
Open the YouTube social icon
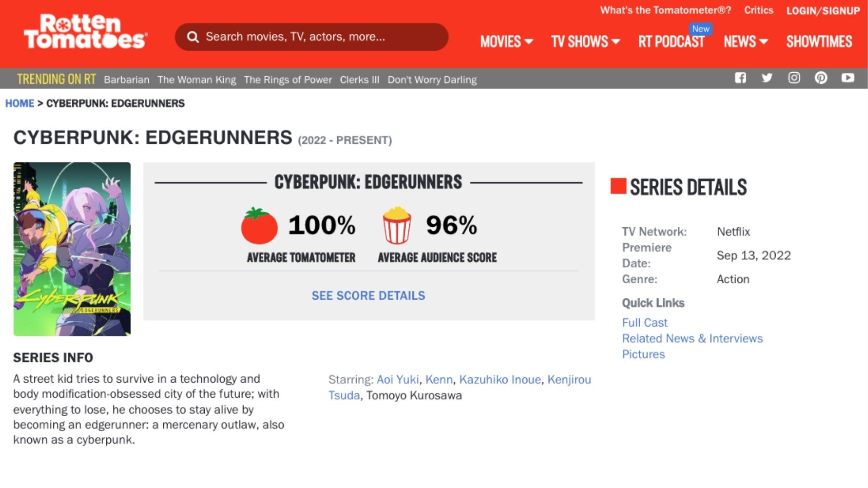[848, 78]
